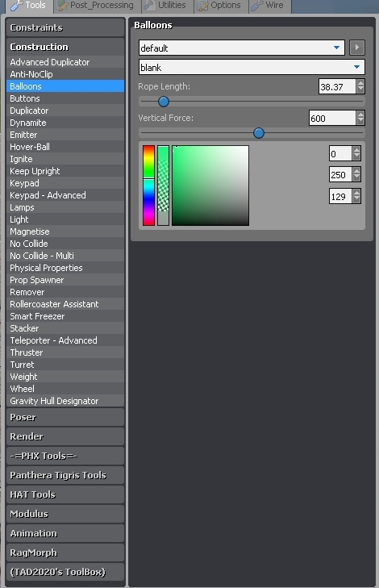This screenshot has width=379, height=588.
Task: Click the notepad icon on Options tab
Action: [203, 6]
